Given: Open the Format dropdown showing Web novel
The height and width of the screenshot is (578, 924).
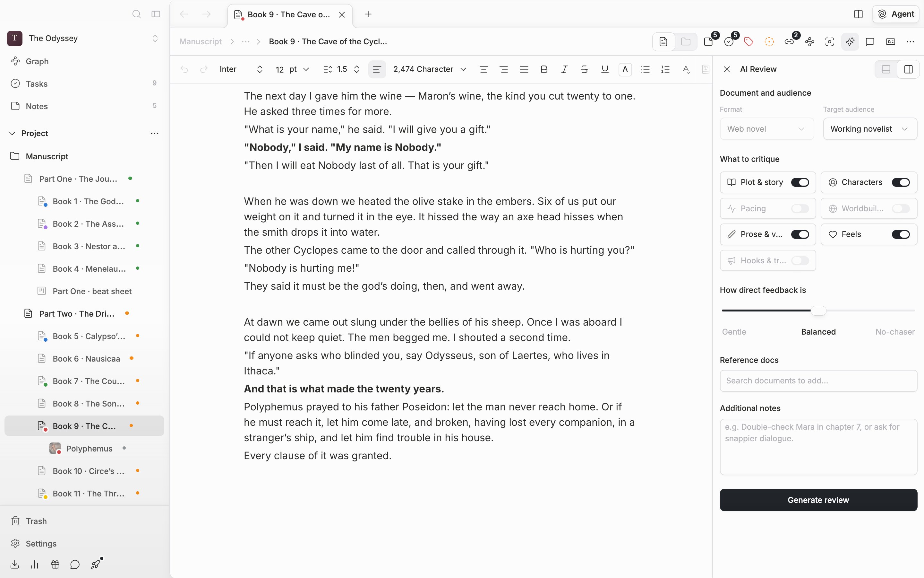Looking at the screenshot, I should 767,129.
